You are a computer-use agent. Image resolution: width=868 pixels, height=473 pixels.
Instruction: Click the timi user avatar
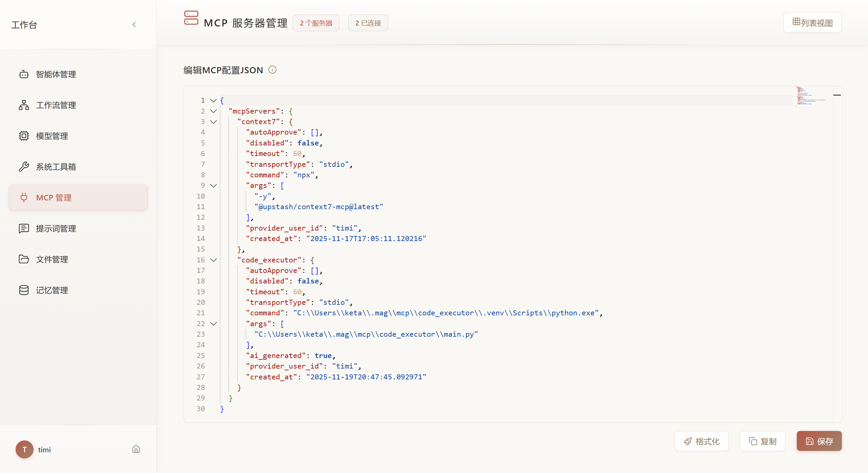[x=24, y=449]
